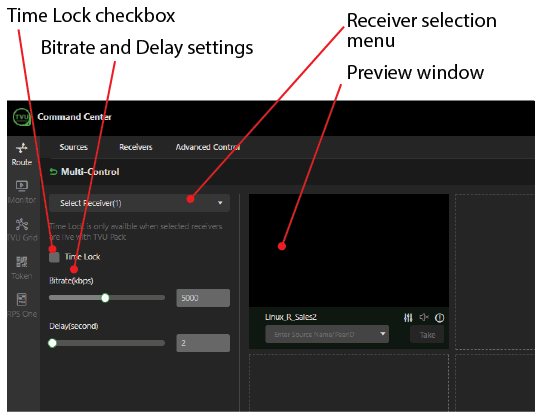The image size is (540, 416).
Task: Click the Linux_R_Sales2 preview window
Action: click(349, 250)
